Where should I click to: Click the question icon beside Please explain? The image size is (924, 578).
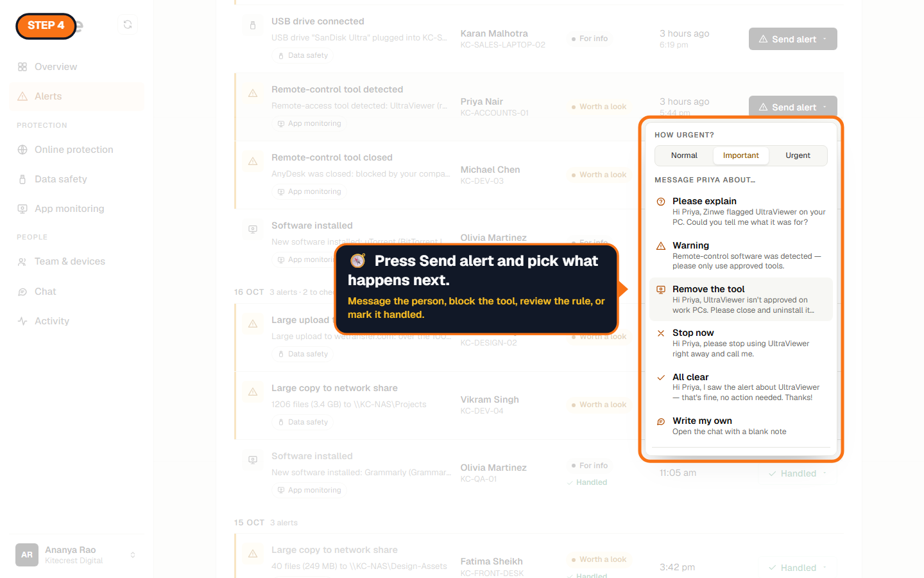[661, 202]
